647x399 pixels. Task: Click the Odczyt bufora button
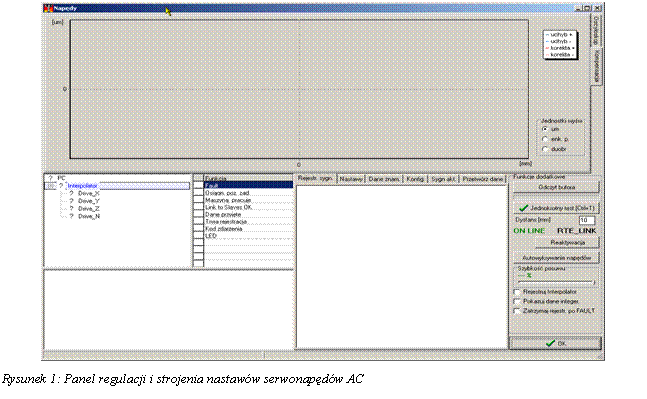(556, 187)
